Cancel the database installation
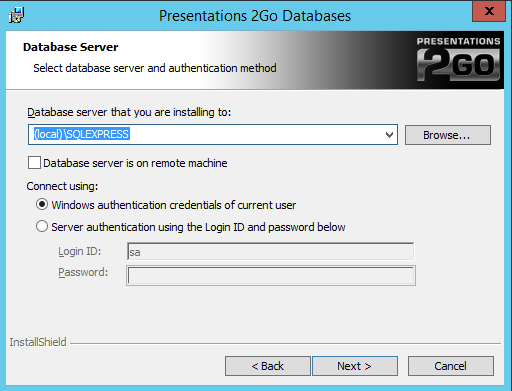Image resolution: width=512 pixels, height=391 pixels. click(451, 366)
